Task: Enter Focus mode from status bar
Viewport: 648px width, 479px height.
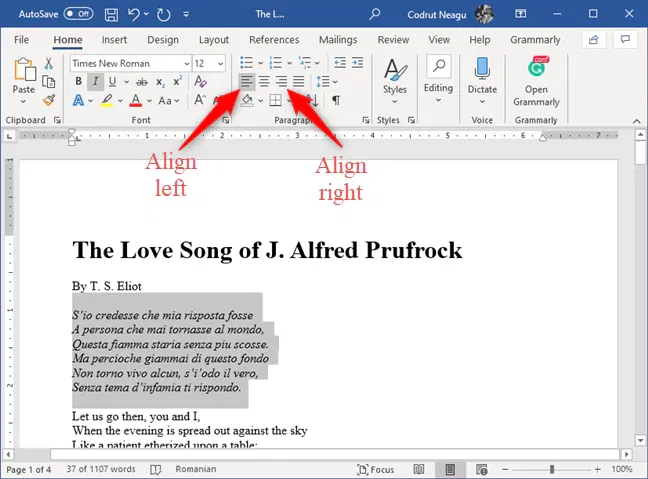Action: [x=377, y=469]
